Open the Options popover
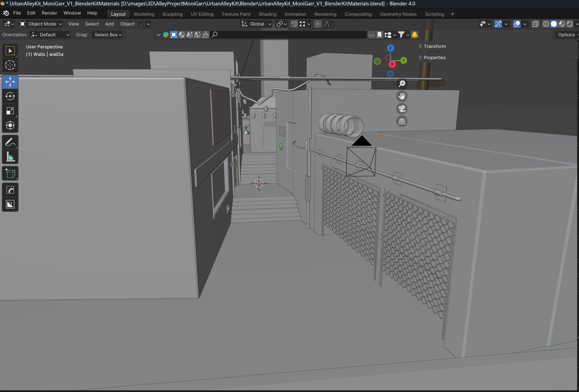Image resolution: width=579 pixels, height=392 pixels. [567, 35]
